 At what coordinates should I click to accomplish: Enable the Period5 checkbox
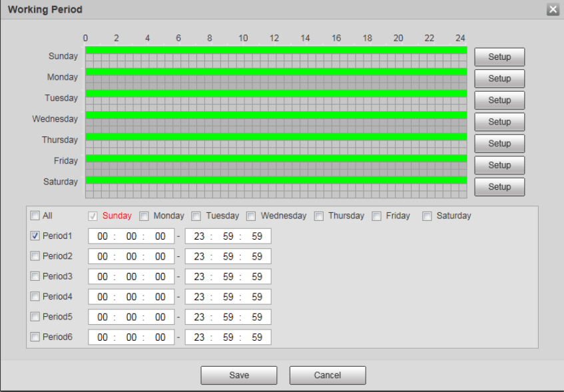(x=35, y=317)
